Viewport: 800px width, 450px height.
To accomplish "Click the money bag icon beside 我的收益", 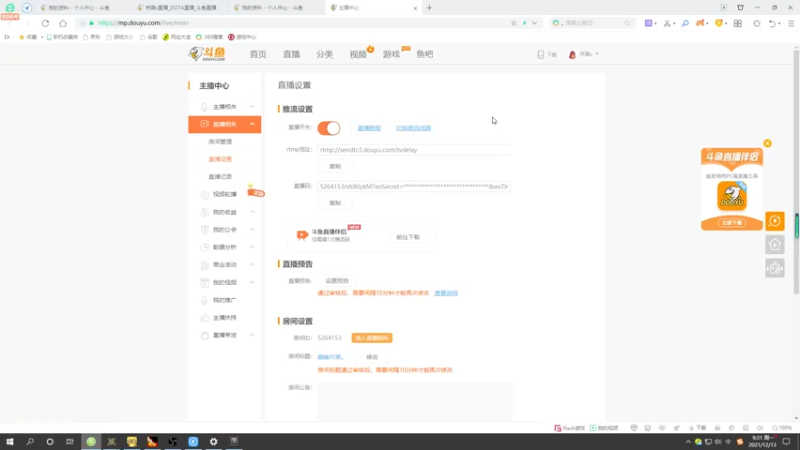I will [204, 212].
